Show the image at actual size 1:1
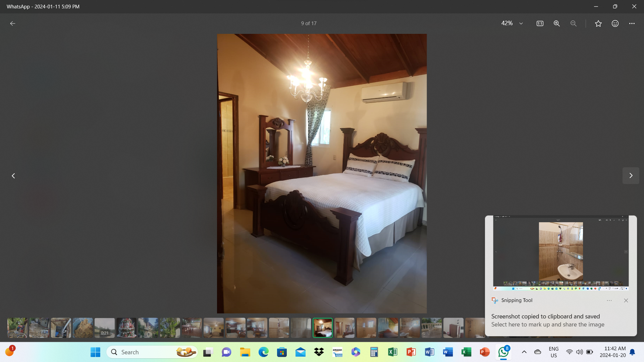This screenshot has height=362, width=644. pyautogui.click(x=540, y=23)
